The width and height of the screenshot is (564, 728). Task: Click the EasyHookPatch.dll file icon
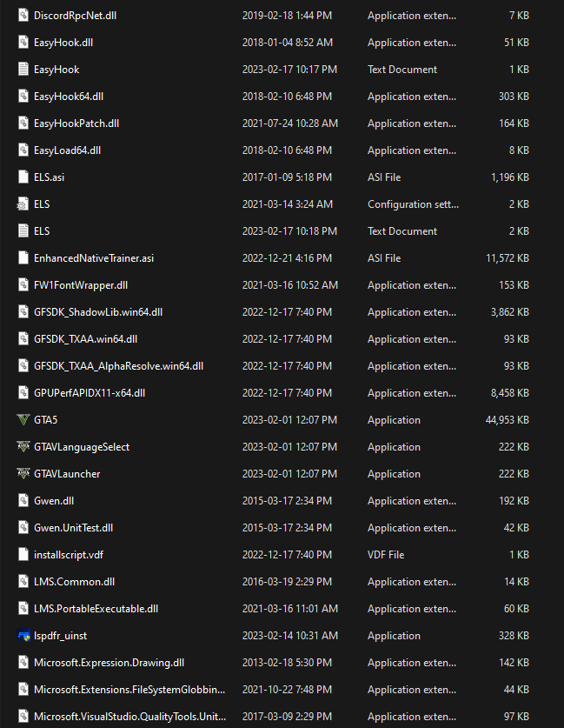[23, 123]
